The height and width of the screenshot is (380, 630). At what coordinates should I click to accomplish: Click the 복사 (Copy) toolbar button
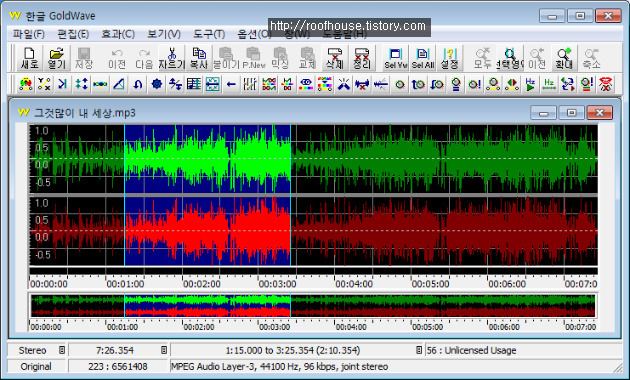pyautogui.click(x=199, y=58)
